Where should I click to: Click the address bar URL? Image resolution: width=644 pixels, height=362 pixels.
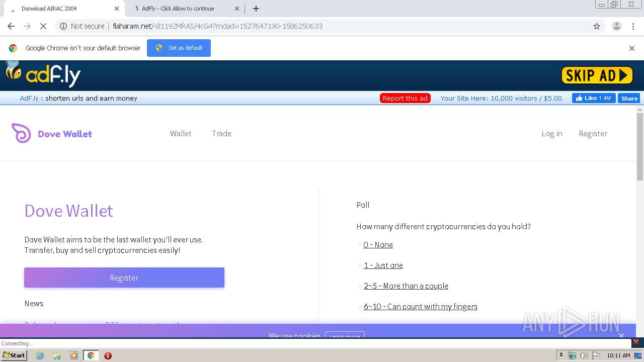[x=217, y=26]
